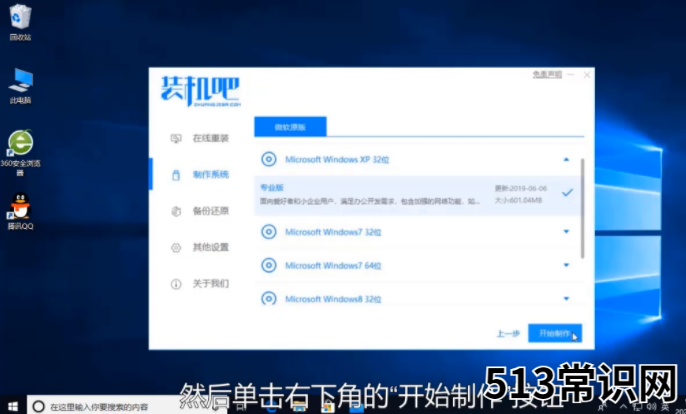Open the 关于我们 menu item
This screenshot has height=414, width=686.
[x=211, y=284]
